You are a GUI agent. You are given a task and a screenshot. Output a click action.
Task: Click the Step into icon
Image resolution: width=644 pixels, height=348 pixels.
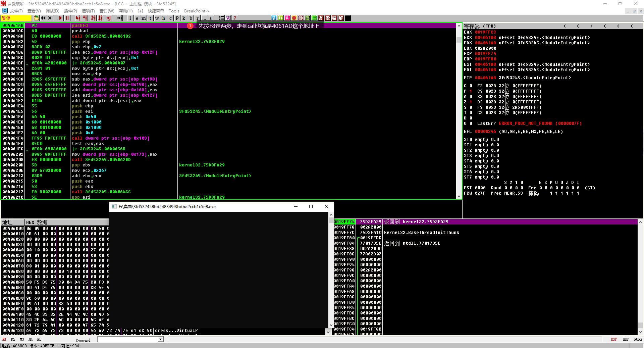click(x=78, y=18)
